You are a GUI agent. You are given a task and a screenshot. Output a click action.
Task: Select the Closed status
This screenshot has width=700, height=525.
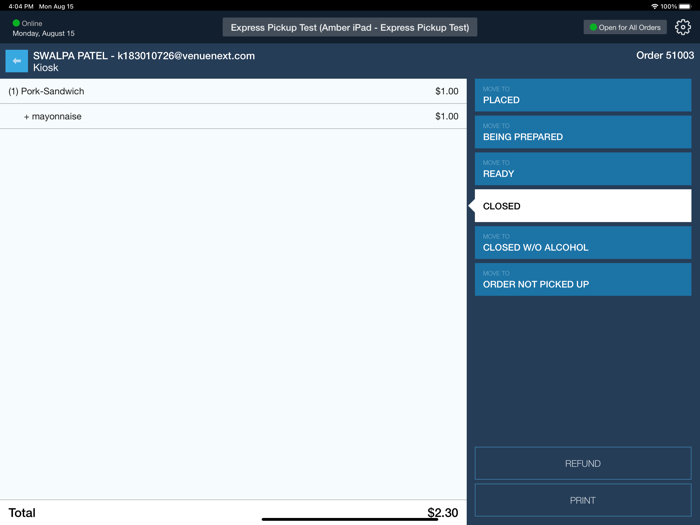[583, 206]
